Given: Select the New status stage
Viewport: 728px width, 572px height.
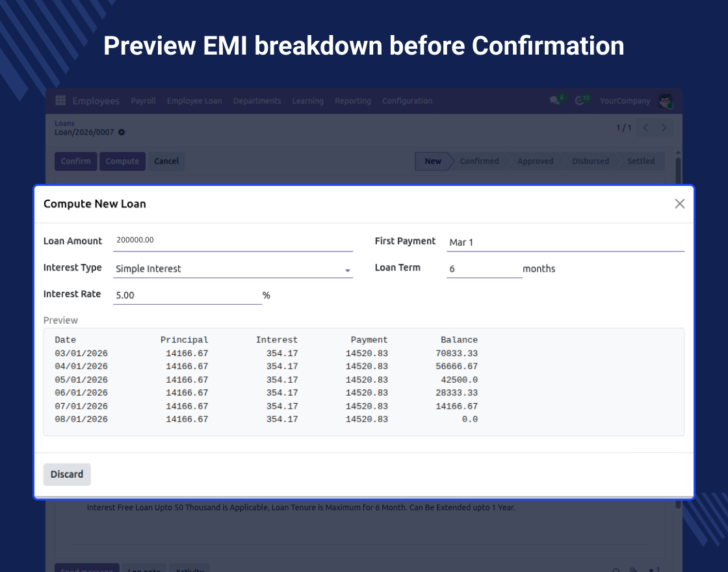Looking at the screenshot, I should 433,161.
